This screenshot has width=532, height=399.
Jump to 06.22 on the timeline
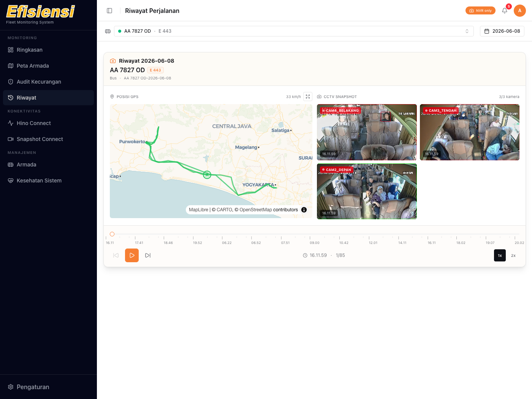tap(227, 243)
